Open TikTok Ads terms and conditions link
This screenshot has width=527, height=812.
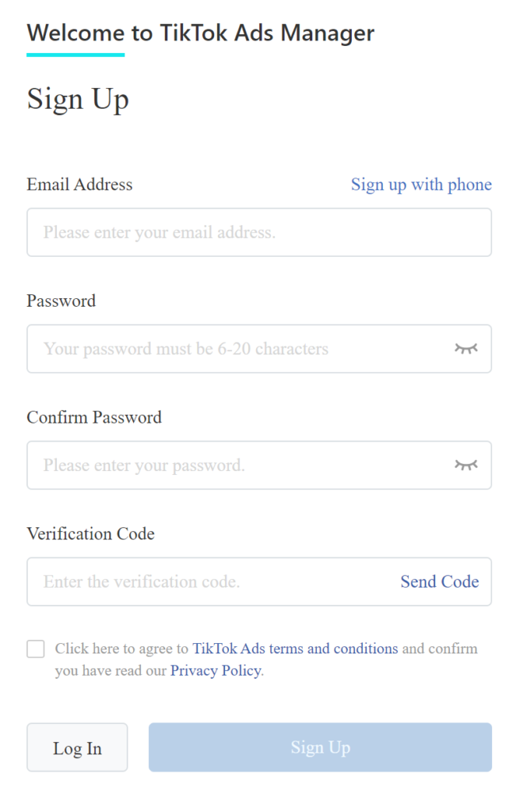(295, 649)
